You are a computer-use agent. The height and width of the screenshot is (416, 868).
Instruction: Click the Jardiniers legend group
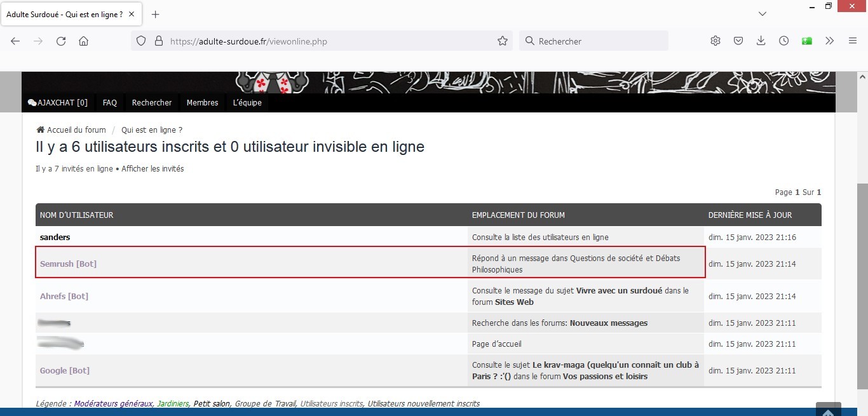173,403
